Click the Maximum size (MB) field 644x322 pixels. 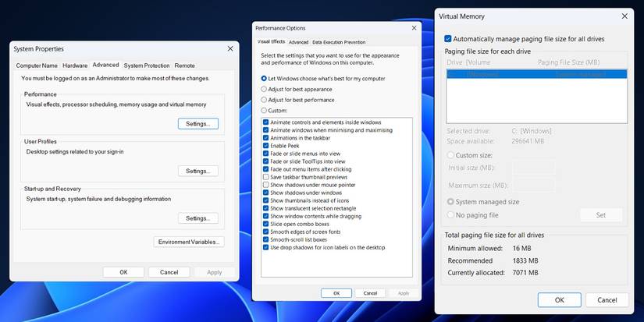tap(534, 186)
